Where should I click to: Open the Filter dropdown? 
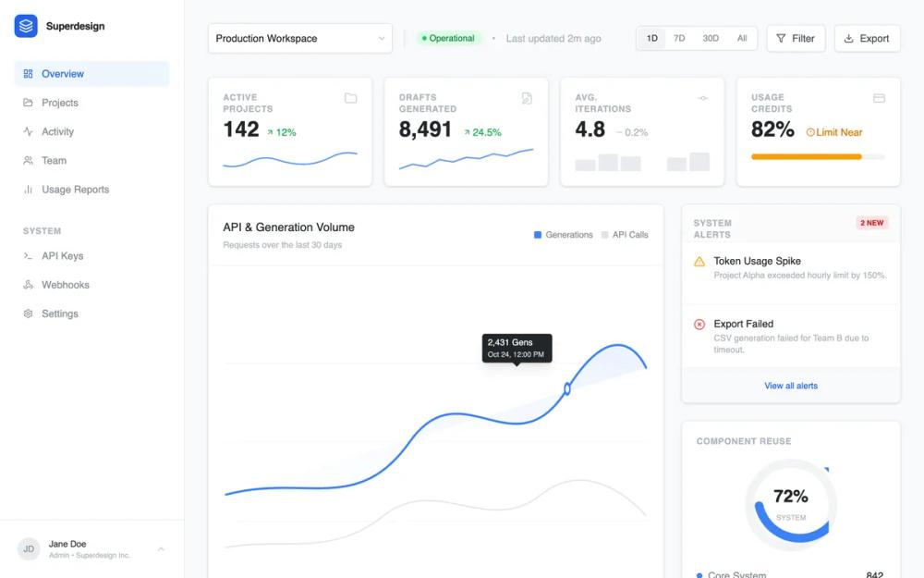(796, 38)
